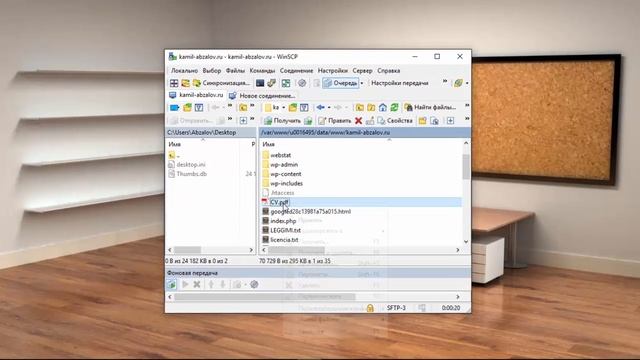Select the webstat folder
The height and width of the screenshot is (360, 640).
(280, 155)
